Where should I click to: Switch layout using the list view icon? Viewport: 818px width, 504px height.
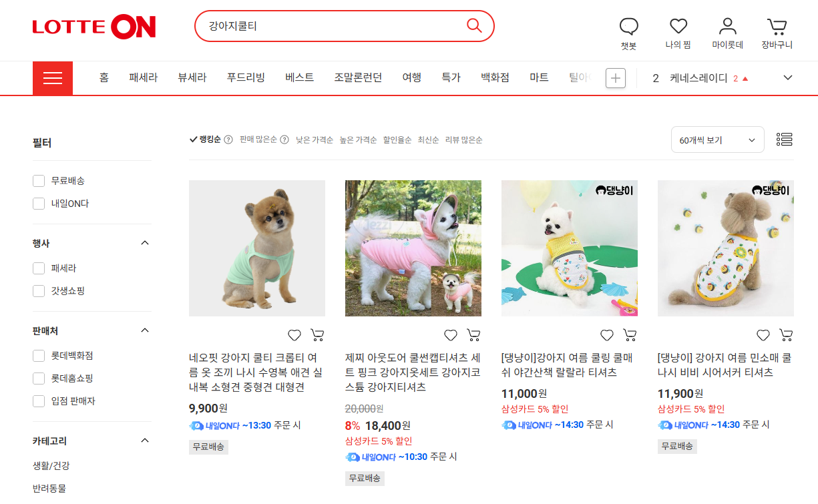point(784,140)
